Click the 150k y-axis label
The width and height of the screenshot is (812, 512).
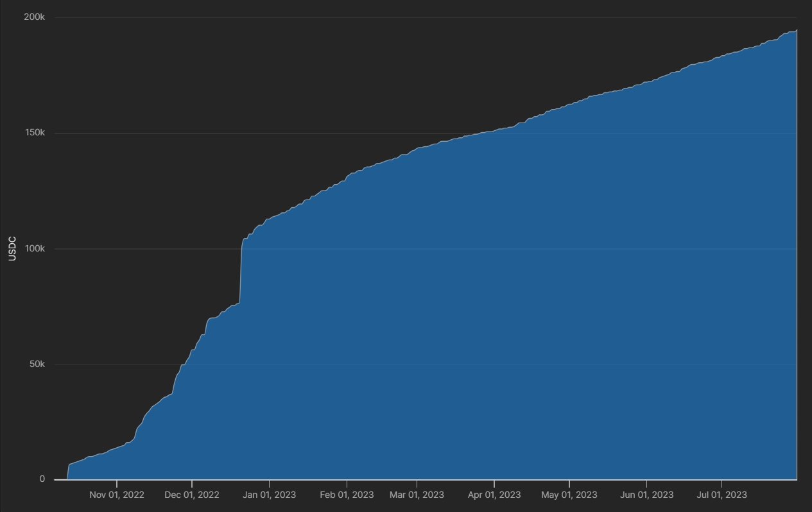point(34,133)
